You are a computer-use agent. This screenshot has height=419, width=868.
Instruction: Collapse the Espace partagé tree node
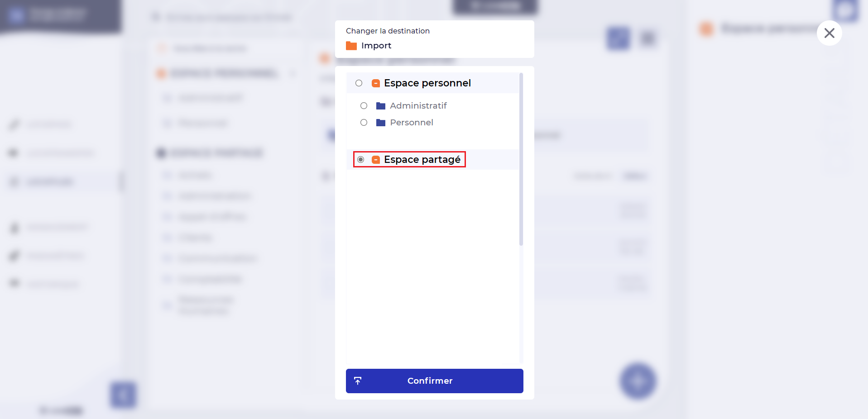pyautogui.click(x=376, y=160)
